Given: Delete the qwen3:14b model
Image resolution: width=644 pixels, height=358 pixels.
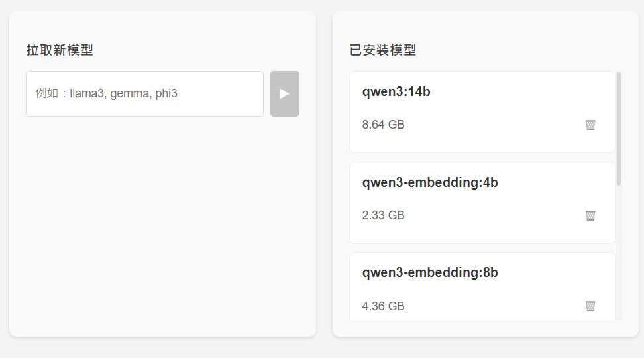Looking at the screenshot, I should click(590, 125).
